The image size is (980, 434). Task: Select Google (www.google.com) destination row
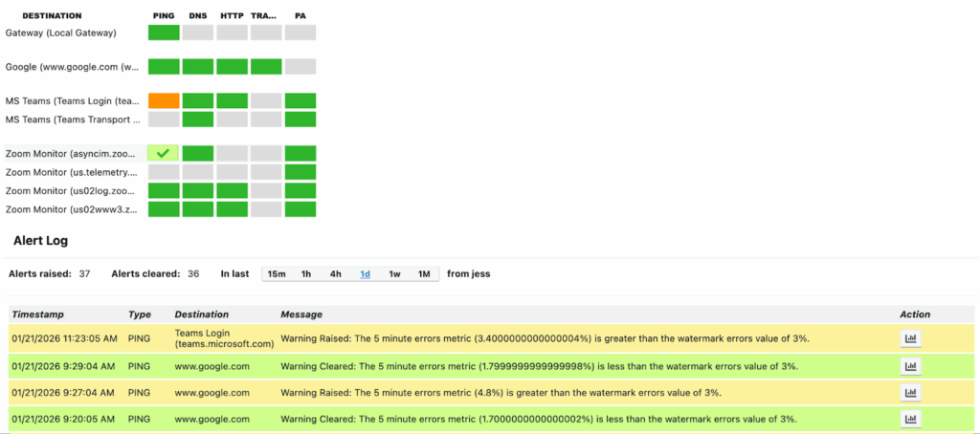pos(73,67)
